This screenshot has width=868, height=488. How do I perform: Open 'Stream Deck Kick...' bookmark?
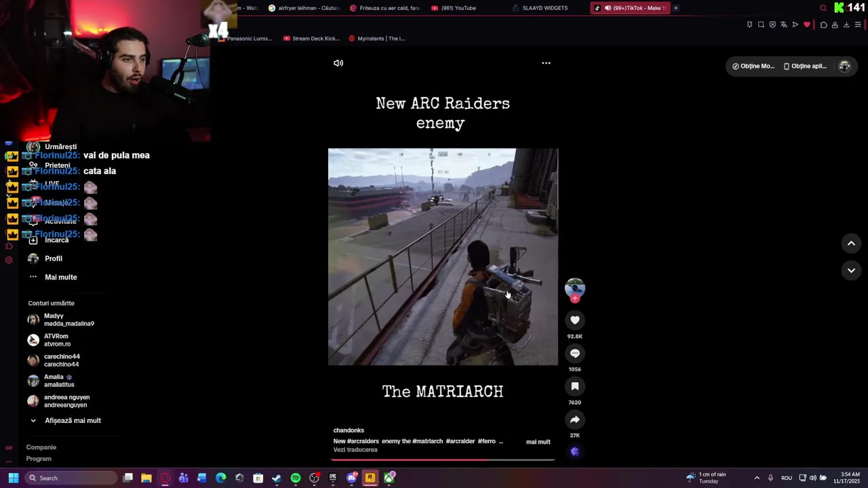(x=311, y=39)
